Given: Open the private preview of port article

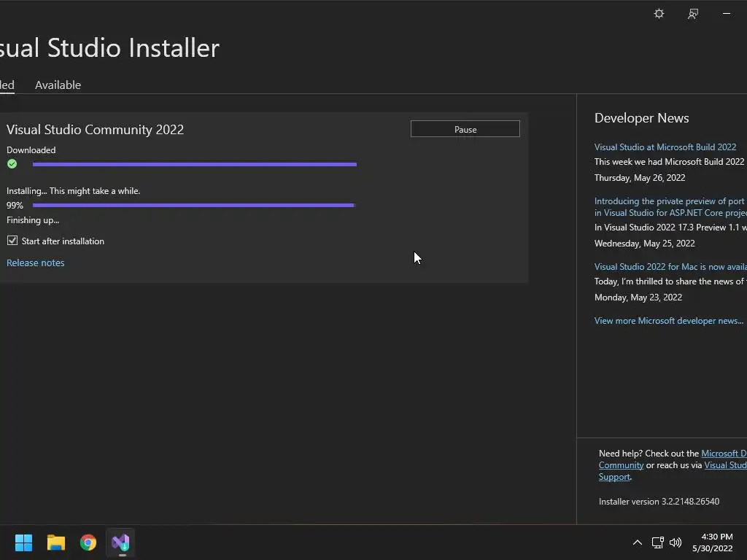Looking at the screenshot, I should pyautogui.click(x=670, y=206).
